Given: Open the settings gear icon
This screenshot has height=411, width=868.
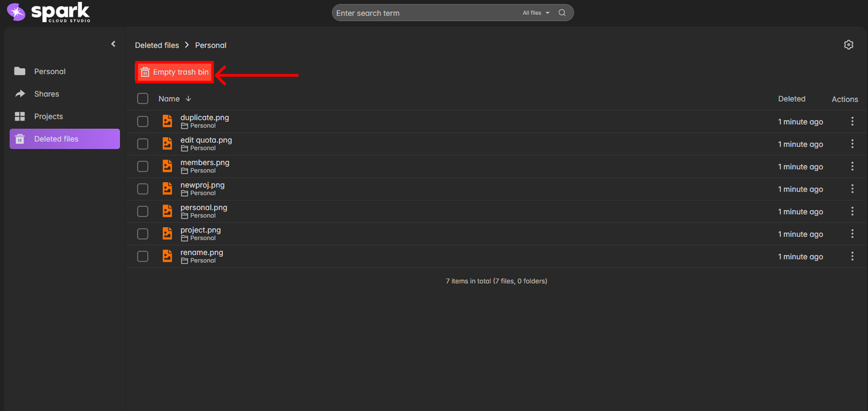Looking at the screenshot, I should [x=848, y=45].
